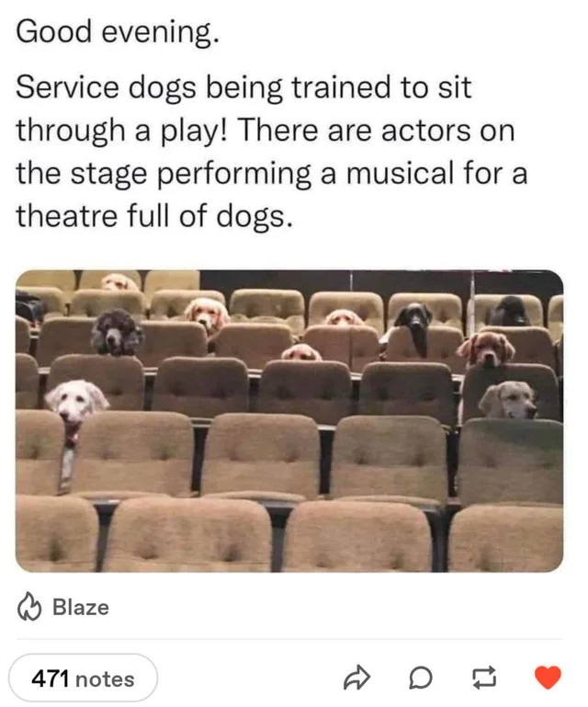Click the black dog at the far upper right
This screenshot has height=707, width=588.
(508, 311)
